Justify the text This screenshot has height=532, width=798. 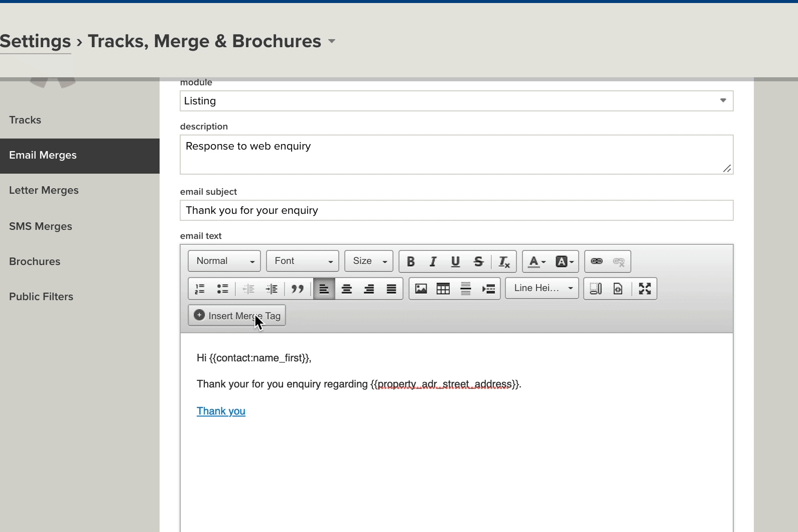(391, 289)
